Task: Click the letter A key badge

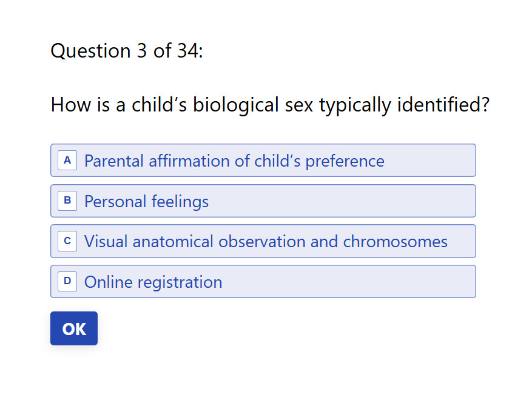Action: pyautogui.click(x=67, y=161)
